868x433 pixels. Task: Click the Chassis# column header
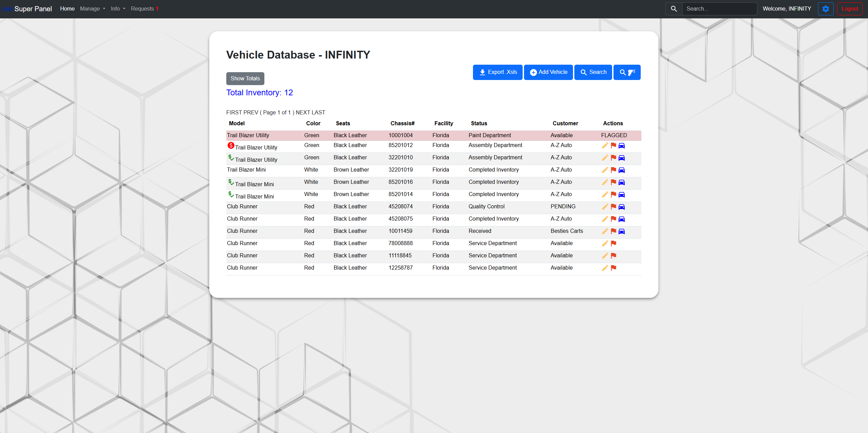click(403, 124)
